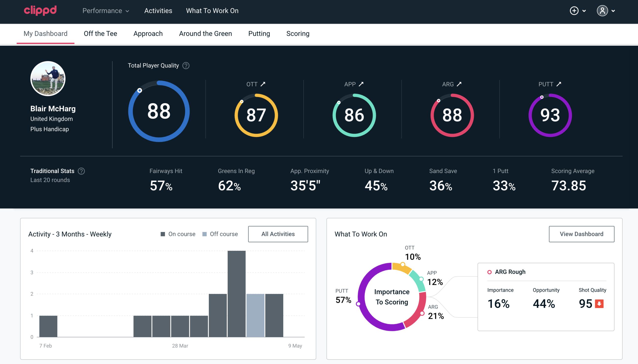Click the add activity plus icon
The width and height of the screenshot is (638, 364).
click(x=574, y=11)
